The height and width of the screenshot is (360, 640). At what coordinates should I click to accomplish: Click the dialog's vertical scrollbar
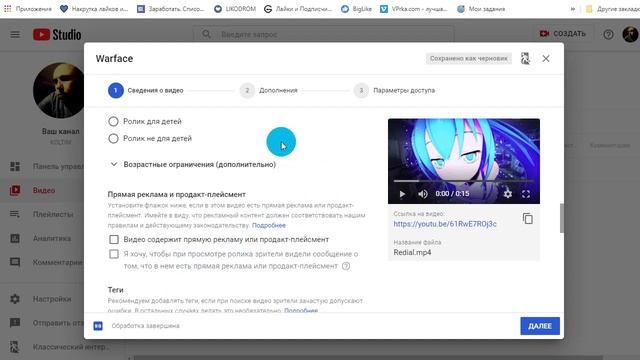562,218
